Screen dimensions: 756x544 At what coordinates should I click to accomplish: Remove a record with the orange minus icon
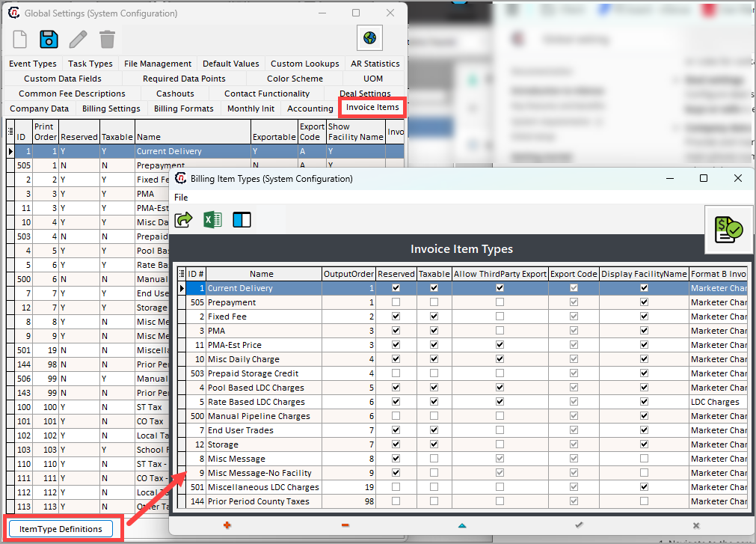click(x=345, y=525)
